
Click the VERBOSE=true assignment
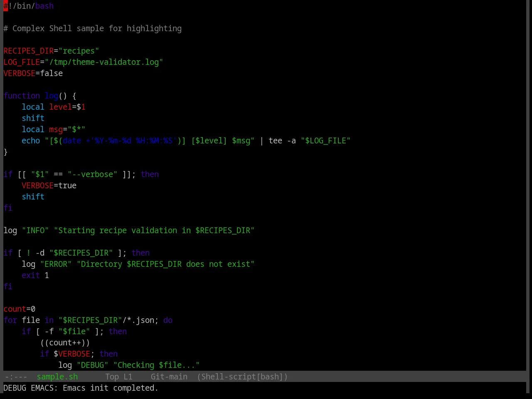click(x=49, y=185)
